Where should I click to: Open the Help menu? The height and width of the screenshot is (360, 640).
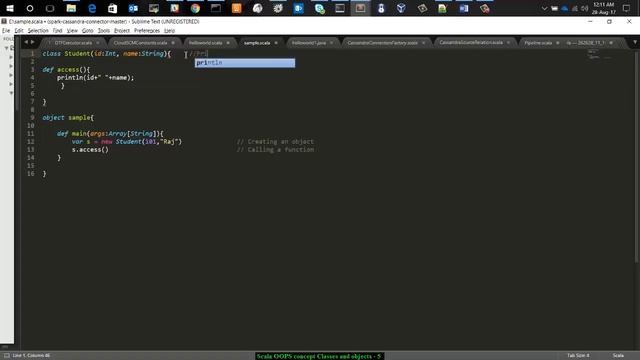169,31
